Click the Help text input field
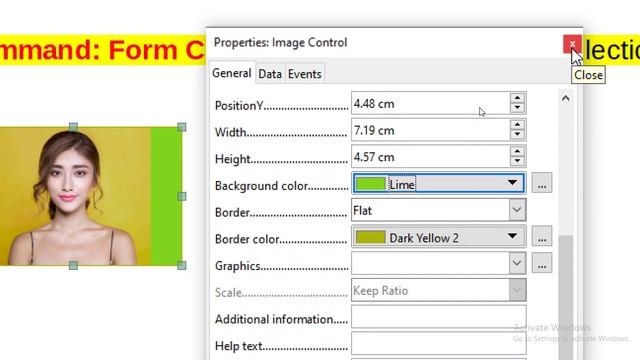Image resolution: width=640 pixels, height=360 pixels. 439,343
